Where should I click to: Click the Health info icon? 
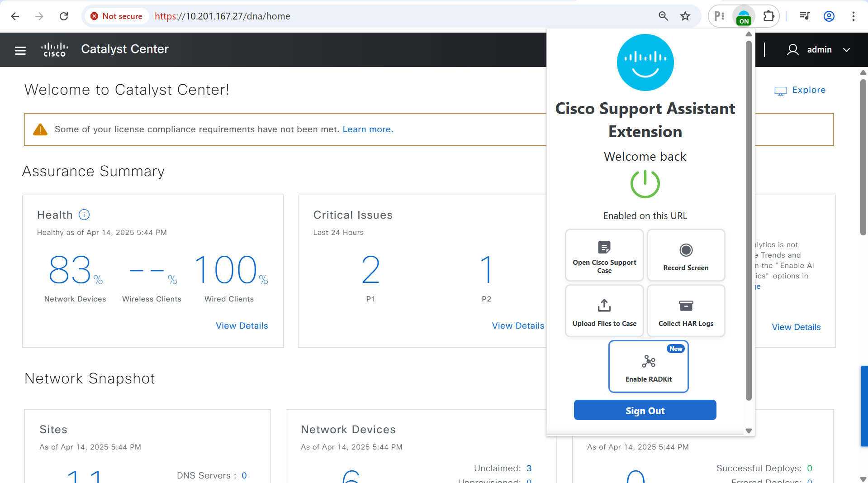point(84,215)
